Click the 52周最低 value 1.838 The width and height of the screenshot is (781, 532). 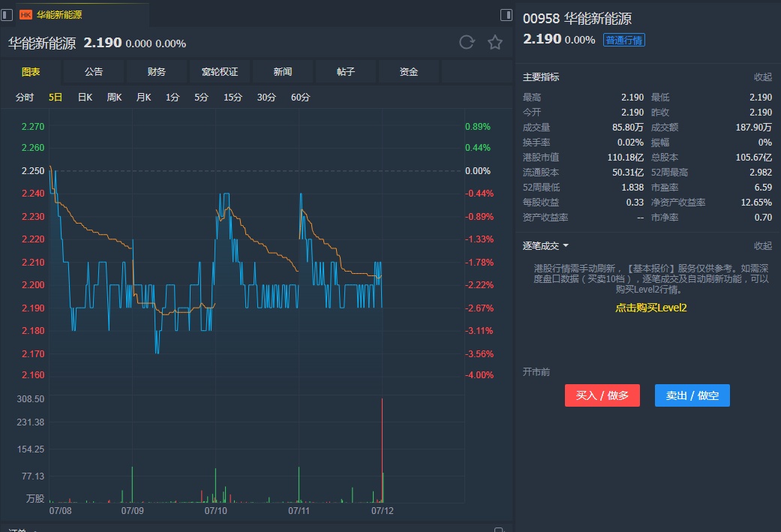(x=632, y=188)
